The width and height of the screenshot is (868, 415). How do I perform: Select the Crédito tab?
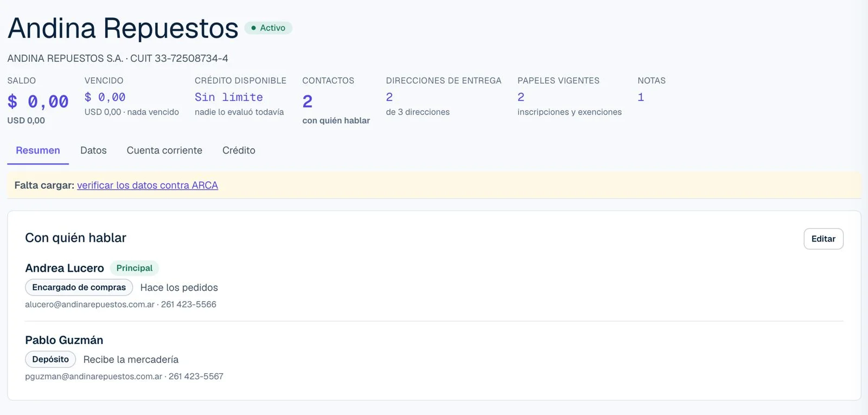(239, 150)
